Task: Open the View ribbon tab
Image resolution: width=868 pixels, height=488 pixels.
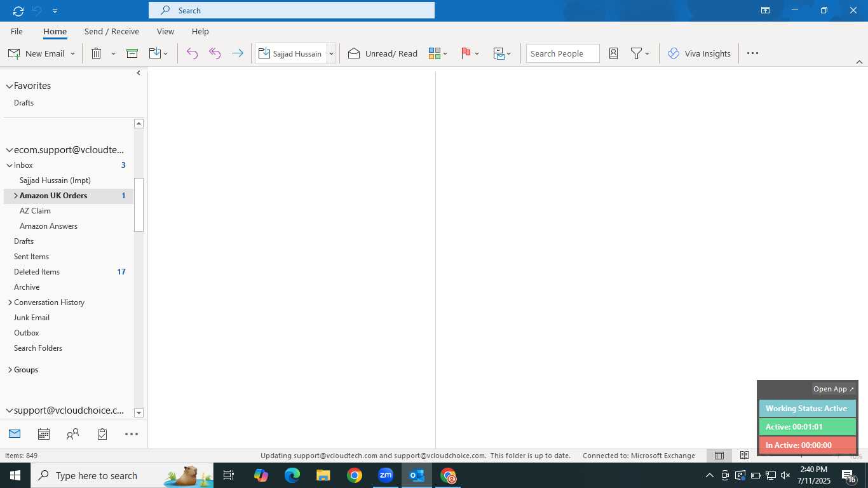Action: tap(165, 31)
